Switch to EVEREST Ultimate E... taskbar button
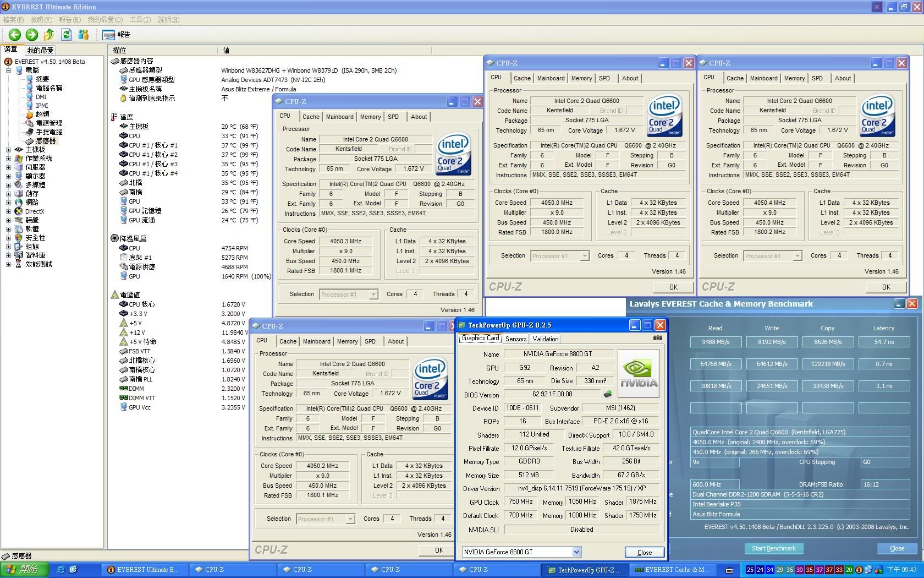 [x=144, y=570]
